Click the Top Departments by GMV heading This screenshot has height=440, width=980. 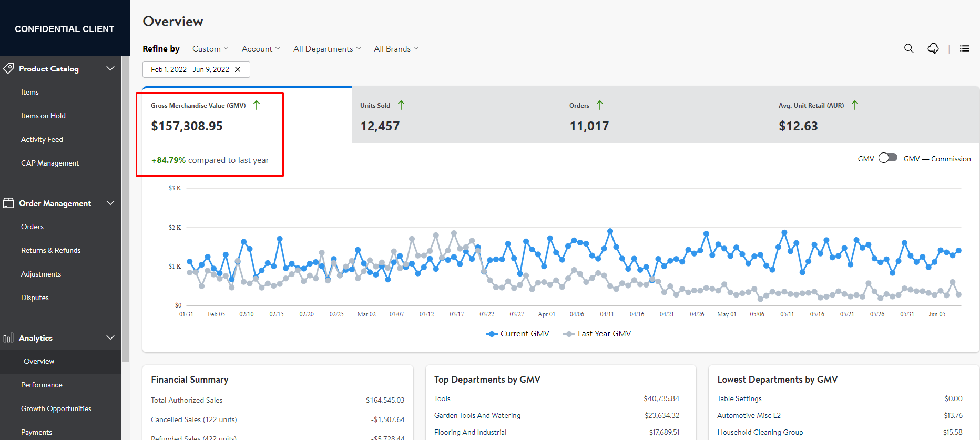(x=487, y=380)
